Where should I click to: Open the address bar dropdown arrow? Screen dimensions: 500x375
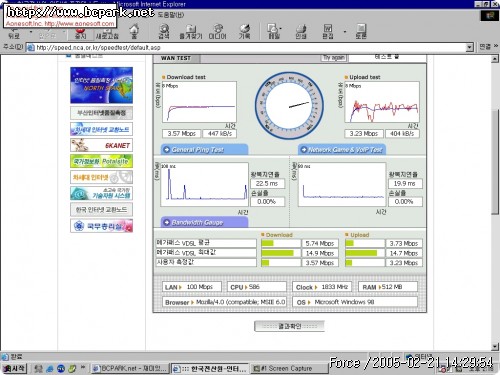[x=469, y=47]
